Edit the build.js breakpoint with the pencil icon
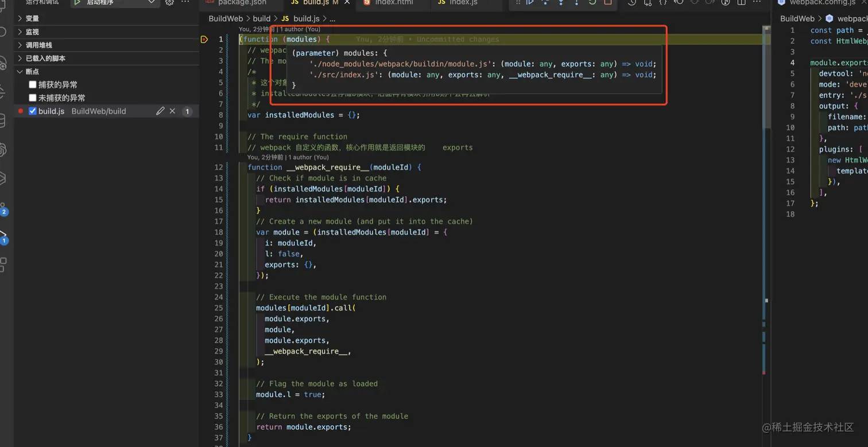The image size is (868, 447). tap(160, 111)
